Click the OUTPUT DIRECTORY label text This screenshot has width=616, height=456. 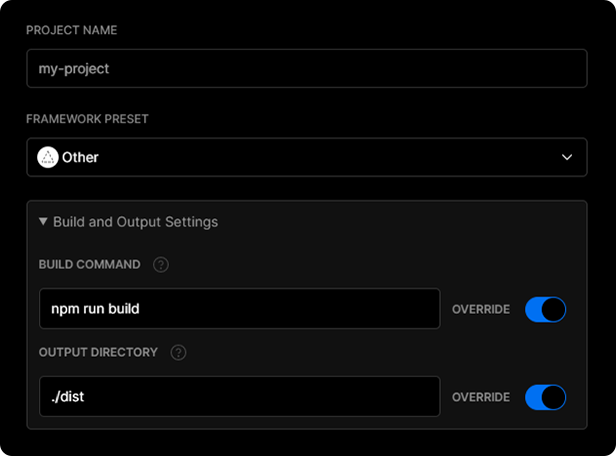click(98, 352)
